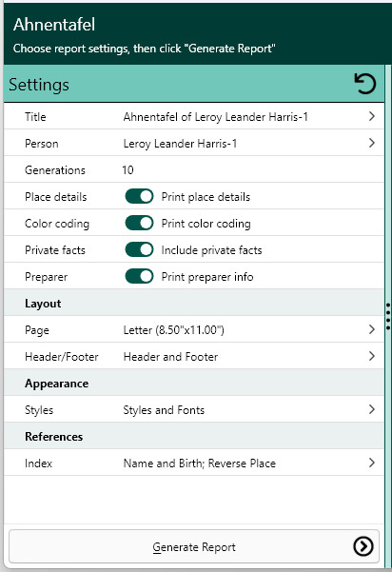
Task: Toggle the Include private facts switch
Action: click(x=139, y=249)
